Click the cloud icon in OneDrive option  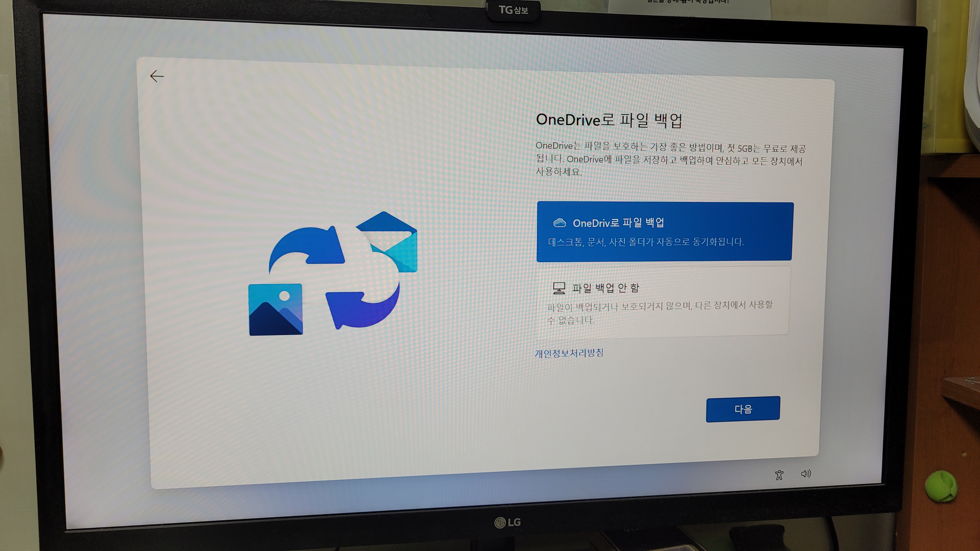coord(559,223)
